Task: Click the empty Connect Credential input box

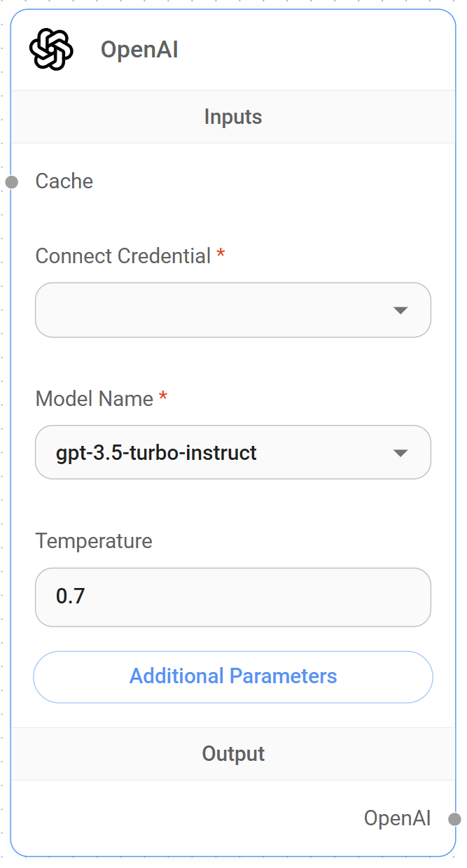Action: [x=210, y=310]
